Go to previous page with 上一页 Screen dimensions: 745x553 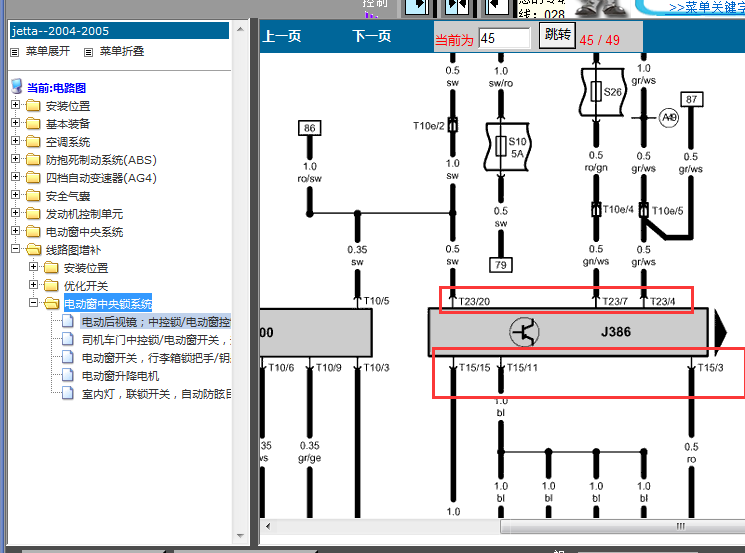281,36
